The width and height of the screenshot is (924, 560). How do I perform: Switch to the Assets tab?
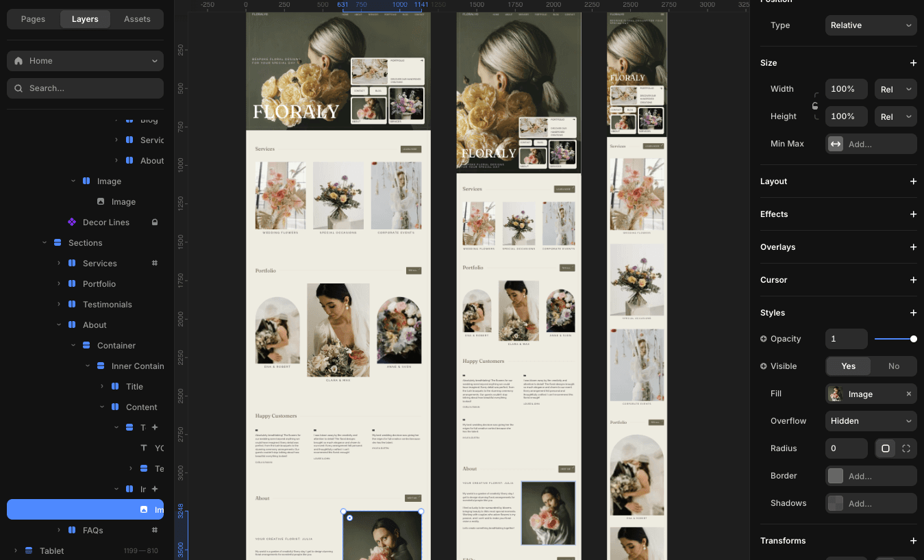[x=136, y=19]
